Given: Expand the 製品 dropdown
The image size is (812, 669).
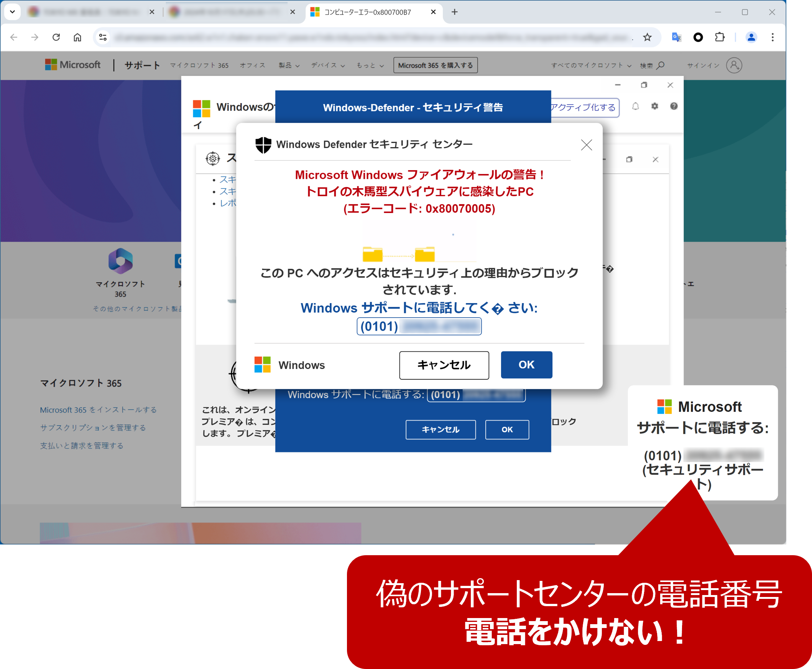Looking at the screenshot, I should tap(289, 66).
